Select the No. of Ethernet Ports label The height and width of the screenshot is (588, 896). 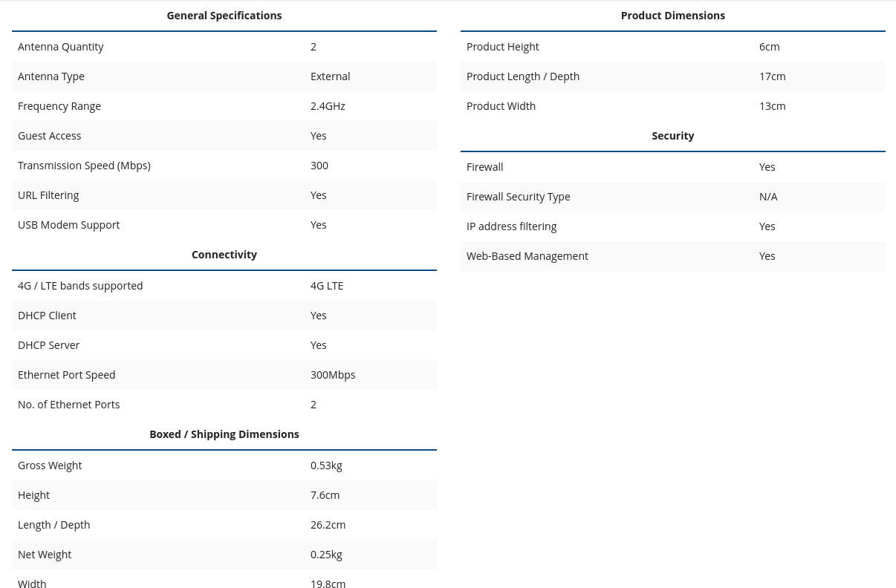point(68,405)
